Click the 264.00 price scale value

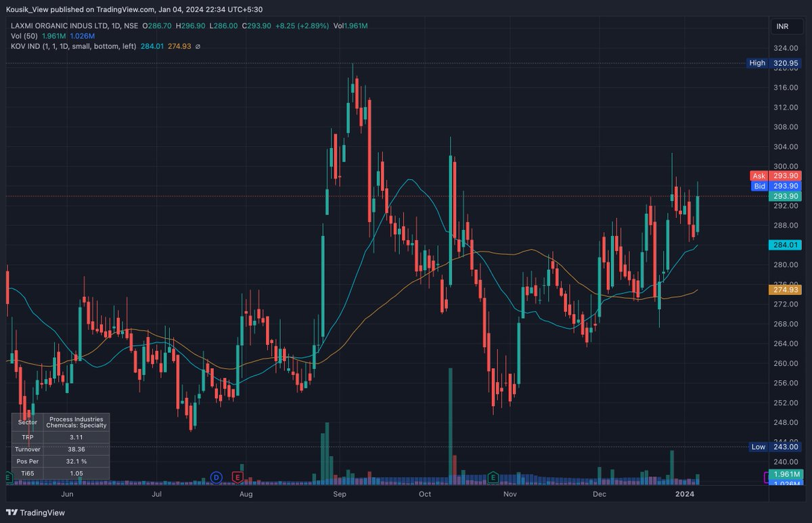point(785,343)
